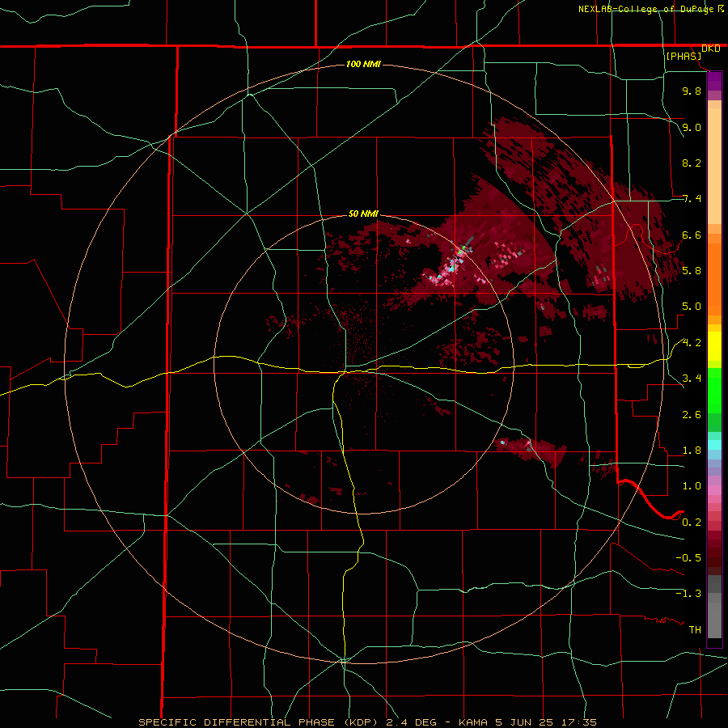Click the 1.8 color scale value
This screenshot has width=728, height=728.
click(692, 451)
